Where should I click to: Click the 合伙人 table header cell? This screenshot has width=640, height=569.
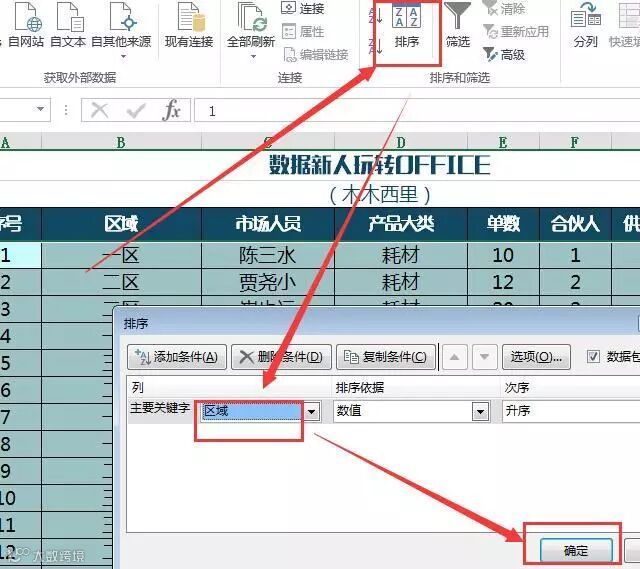[575, 224]
